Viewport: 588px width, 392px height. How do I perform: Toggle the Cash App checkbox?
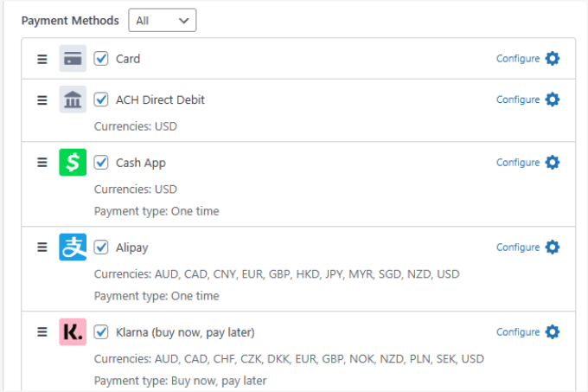click(x=101, y=163)
